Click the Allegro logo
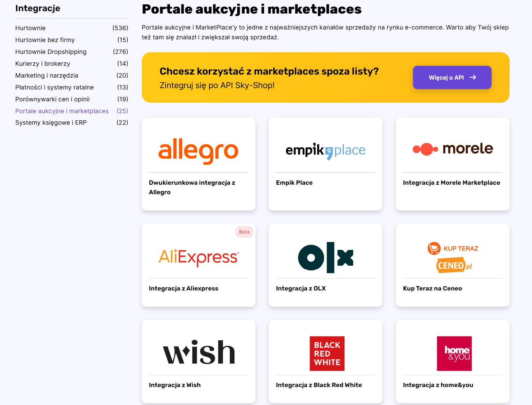This screenshot has height=405, width=532. [x=198, y=150]
